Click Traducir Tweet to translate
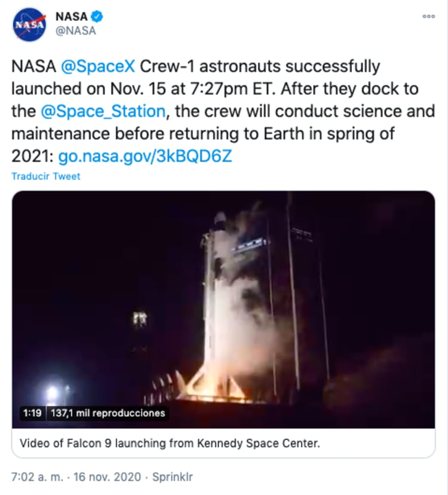 coord(46,176)
